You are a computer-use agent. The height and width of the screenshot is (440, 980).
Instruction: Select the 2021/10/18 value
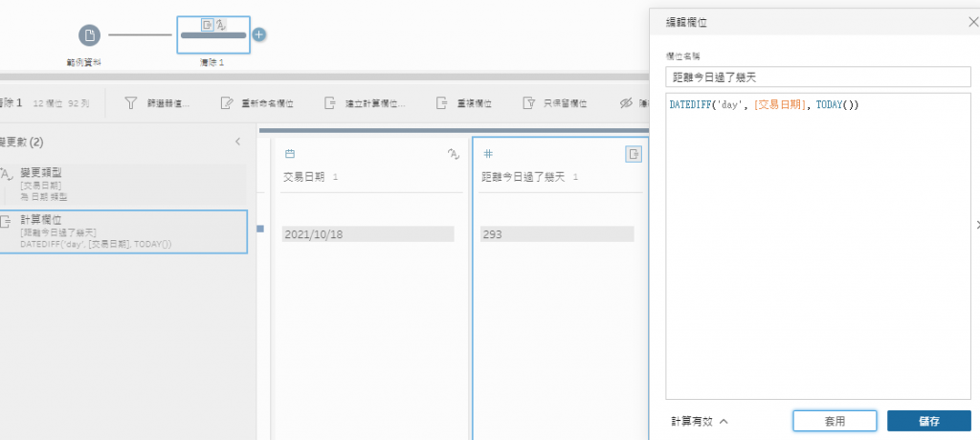[x=367, y=234]
